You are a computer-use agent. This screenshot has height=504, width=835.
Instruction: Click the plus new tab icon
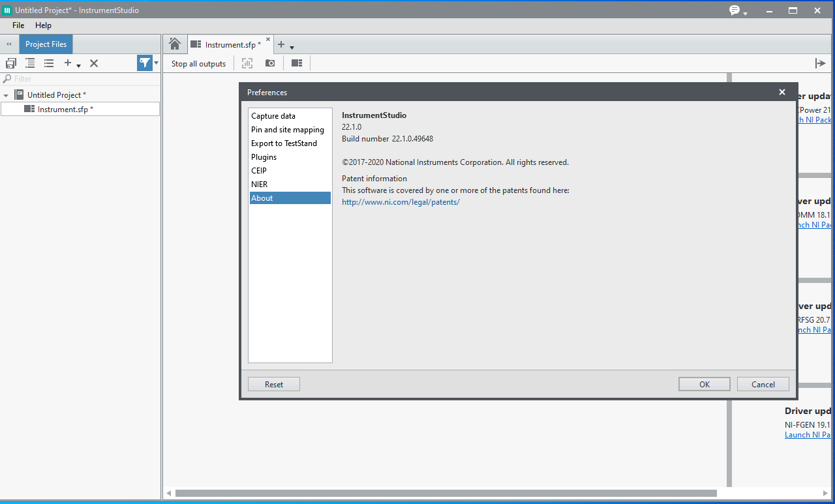281,44
